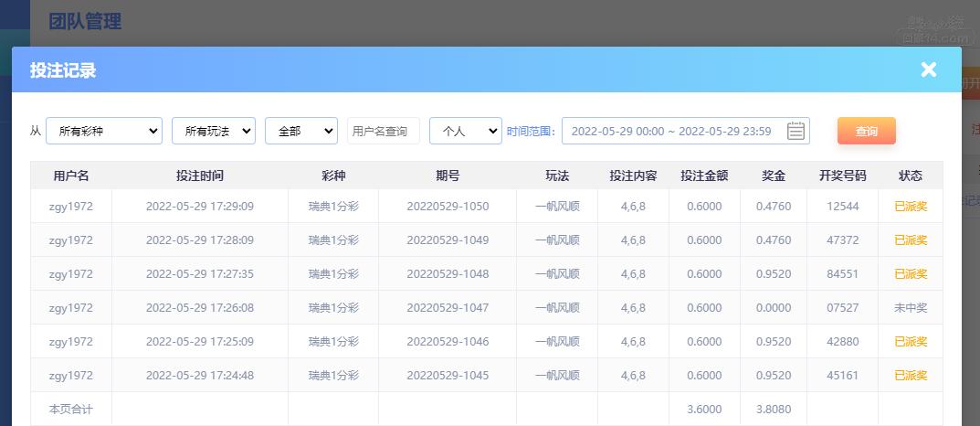This screenshot has height=426, width=980.
Task: Select bet time 2022-05-29 17:26:08
Action: pyautogui.click(x=200, y=308)
